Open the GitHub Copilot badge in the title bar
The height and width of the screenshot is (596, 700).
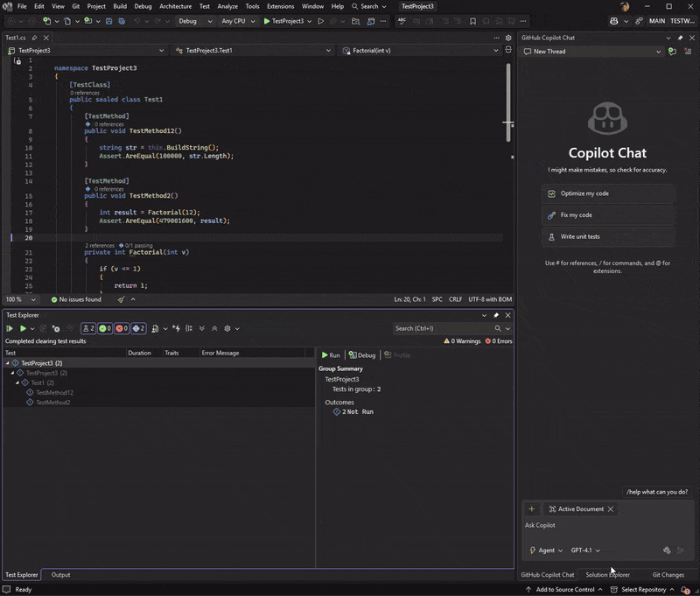[615, 22]
